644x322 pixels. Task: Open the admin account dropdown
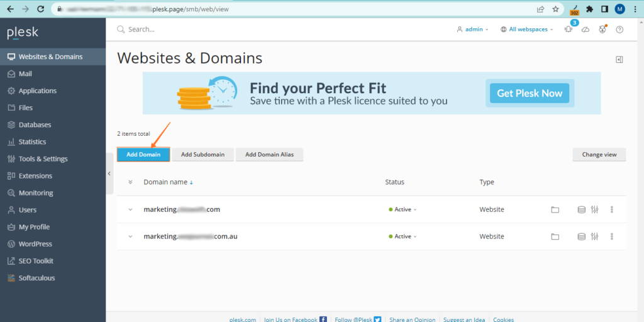click(x=473, y=30)
